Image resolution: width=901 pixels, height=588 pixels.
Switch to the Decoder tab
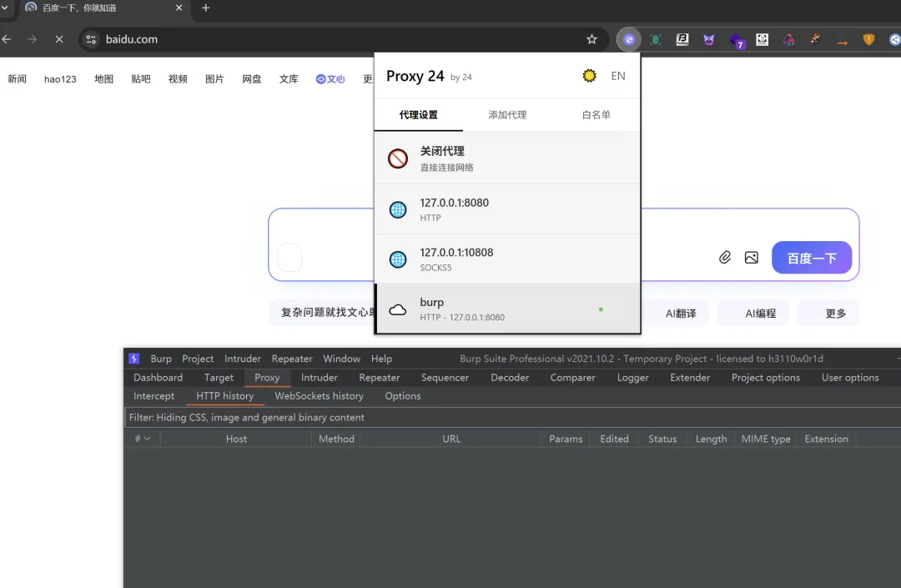point(510,377)
